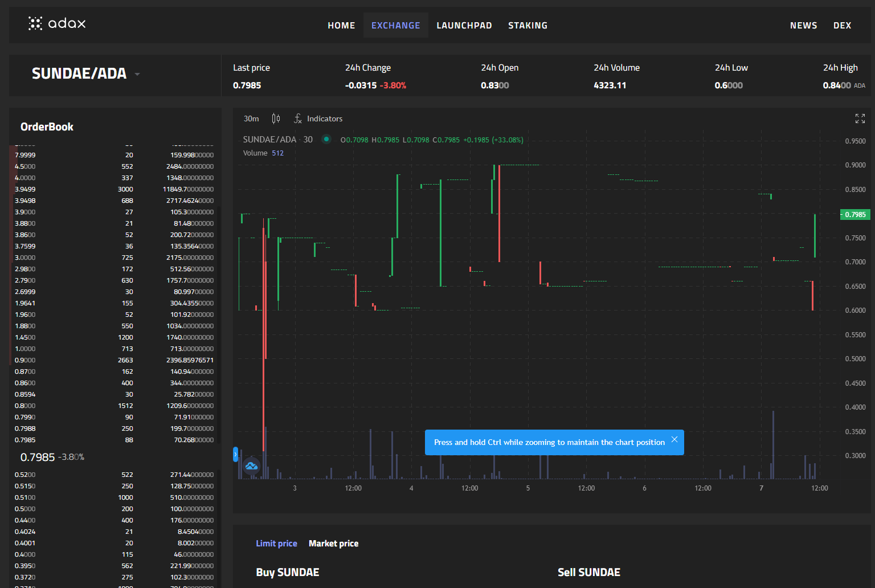Select ask order at price 3.7599
The height and width of the screenshot is (588, 875).
point(115,246)
